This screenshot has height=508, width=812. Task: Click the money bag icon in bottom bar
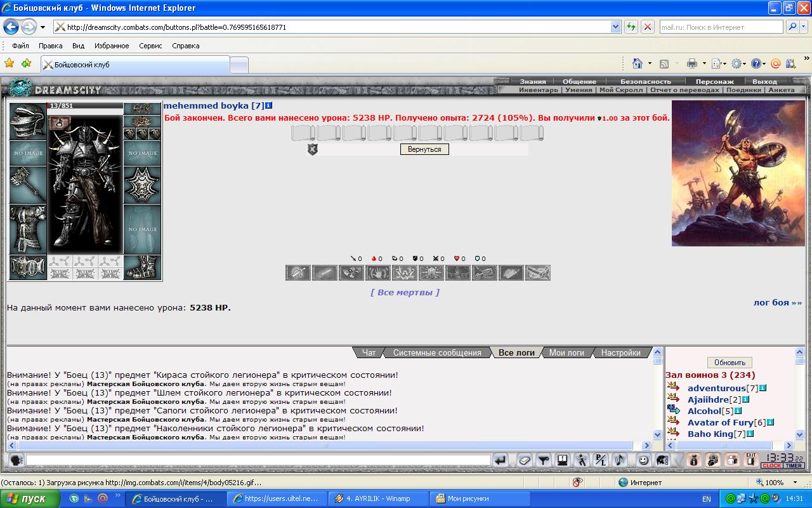point(694,460)
